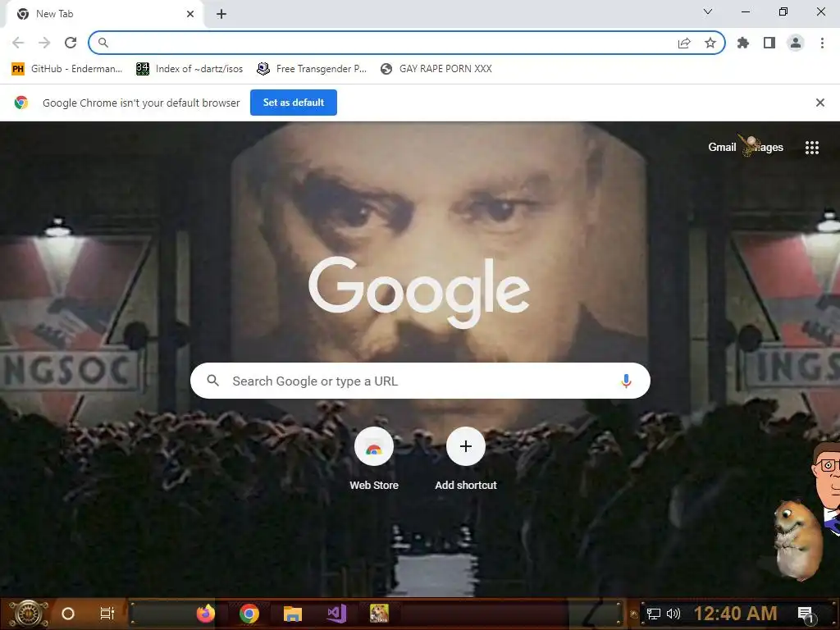
Task: Open the tab search chevron
Action: [708, 11]
